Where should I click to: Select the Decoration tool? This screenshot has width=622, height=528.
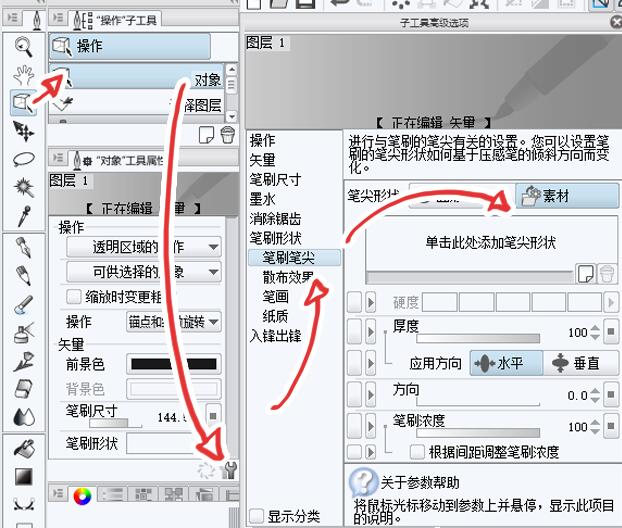(x=24, y=361)
